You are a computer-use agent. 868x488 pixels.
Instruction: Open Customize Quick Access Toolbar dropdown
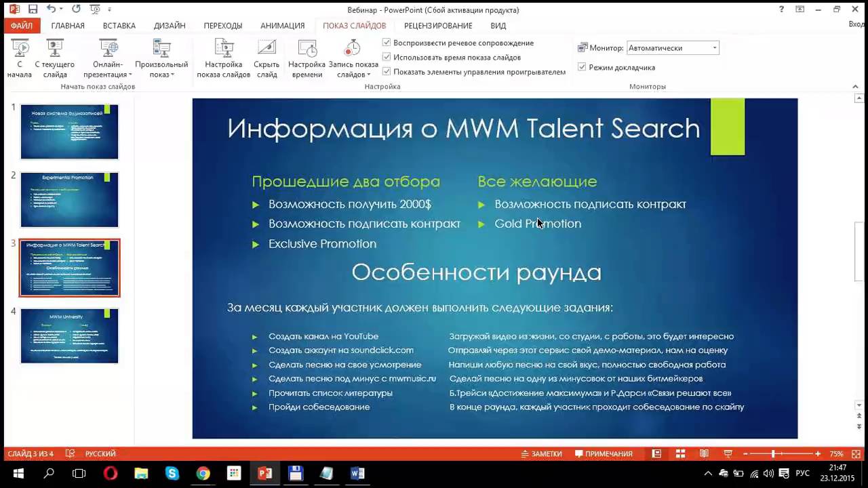(x=110, y=9)
